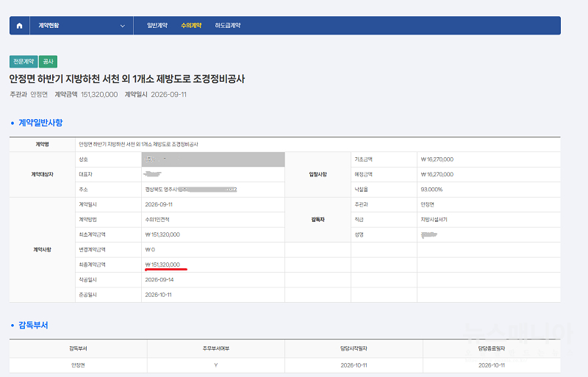Viewport: 588px width, 377px height.
Task: Click the 감독부서 section heading
Action: pos(33,326)
